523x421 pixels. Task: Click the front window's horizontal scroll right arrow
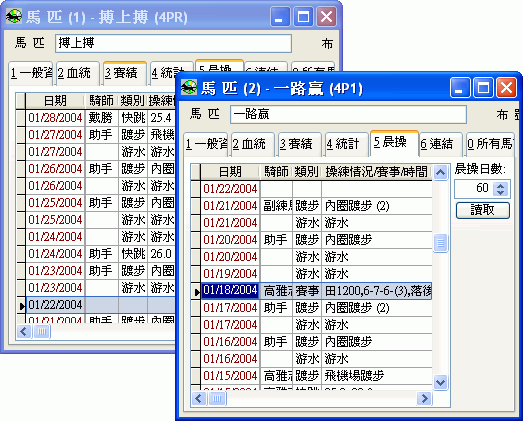pos(425,398)
